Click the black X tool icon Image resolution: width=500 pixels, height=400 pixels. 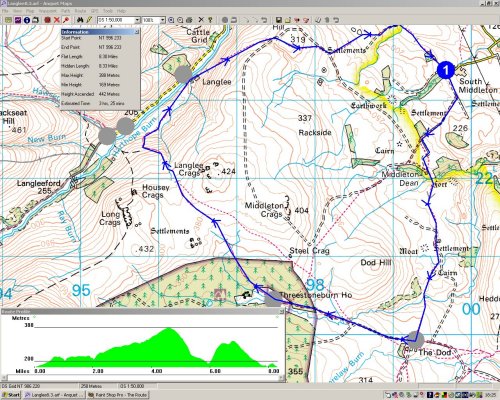click(201, 20)
